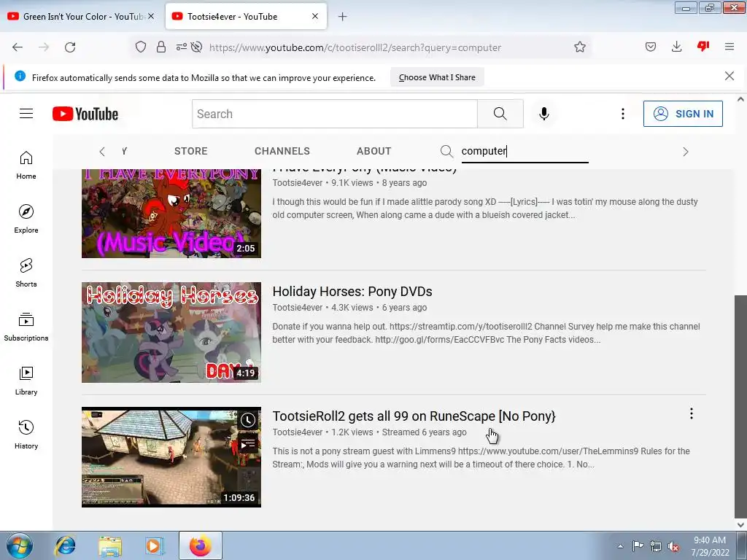The image size is (747, 560).
Task: Open action menu for the RuneScape video
Action: point(692,414)
